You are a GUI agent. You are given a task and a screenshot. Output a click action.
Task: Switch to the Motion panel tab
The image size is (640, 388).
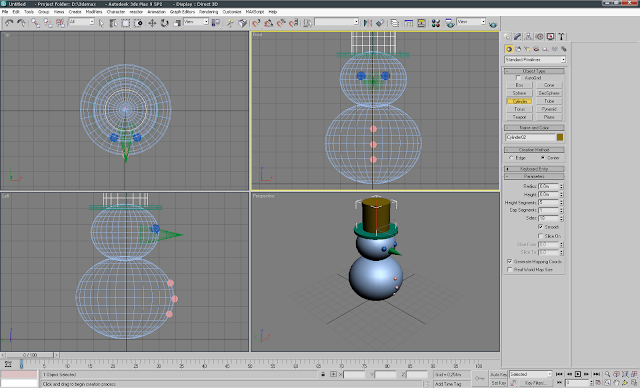539,36
